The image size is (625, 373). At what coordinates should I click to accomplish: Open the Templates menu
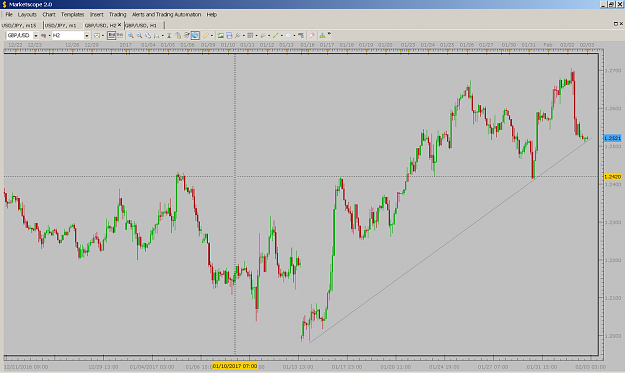click(x=73, y=14)
